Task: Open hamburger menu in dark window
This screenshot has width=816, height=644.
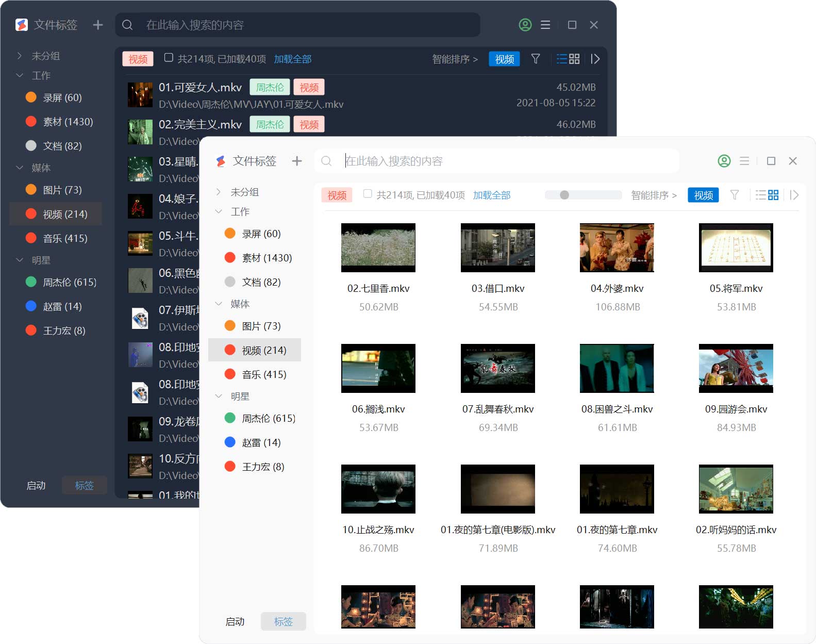Action: click(545, 25)
